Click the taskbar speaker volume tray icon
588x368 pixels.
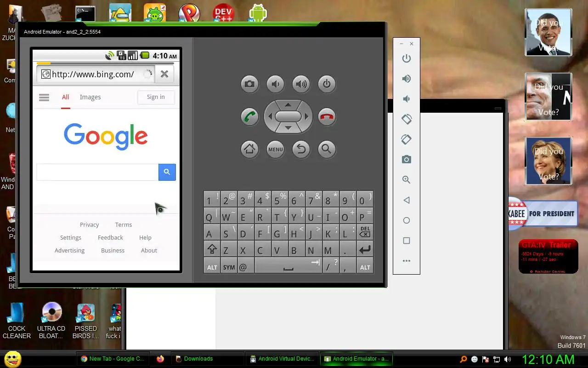click(507, 359)
